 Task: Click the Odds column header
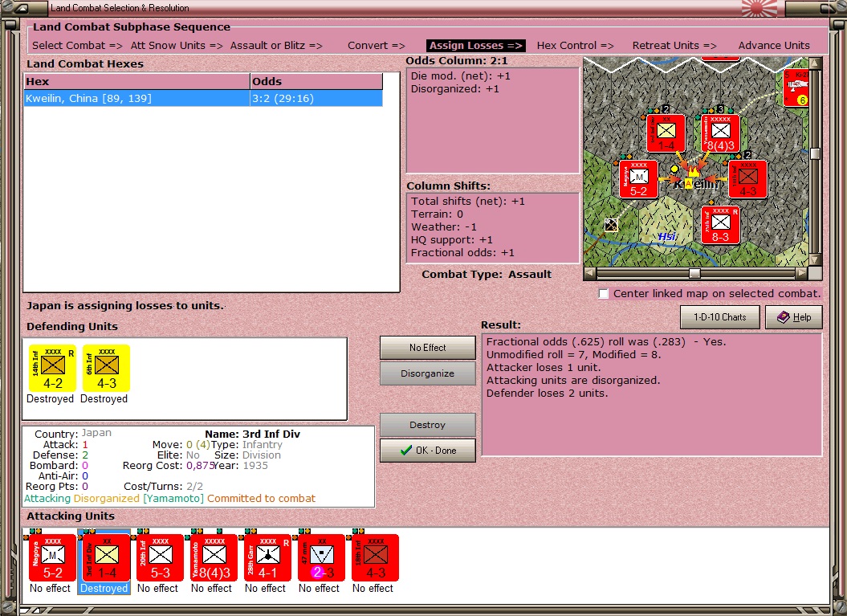tap(316, 82)
